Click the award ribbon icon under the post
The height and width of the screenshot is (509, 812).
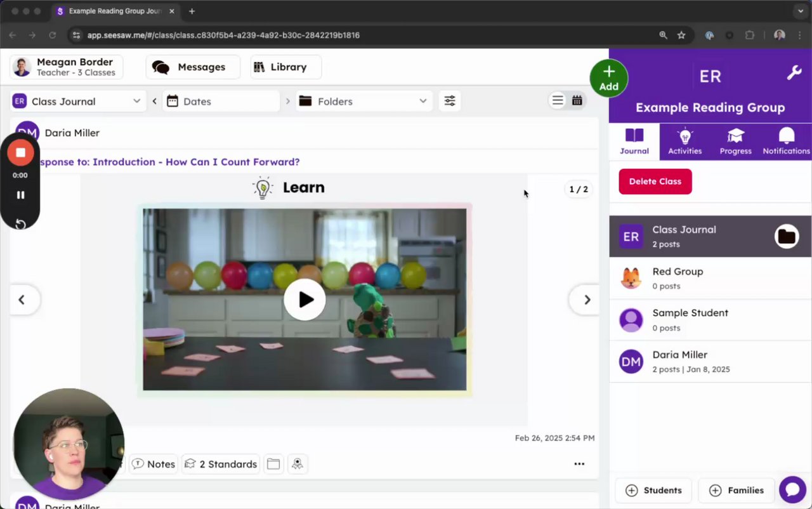click(297, 464)
